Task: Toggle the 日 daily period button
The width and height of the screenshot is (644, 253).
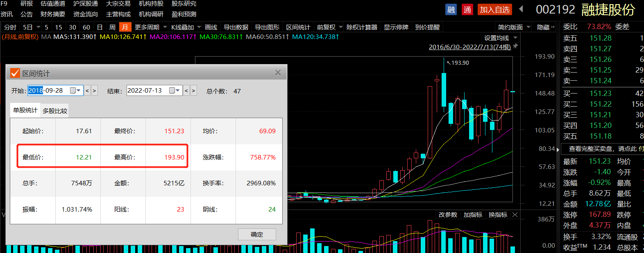Action: click(100, 27)
